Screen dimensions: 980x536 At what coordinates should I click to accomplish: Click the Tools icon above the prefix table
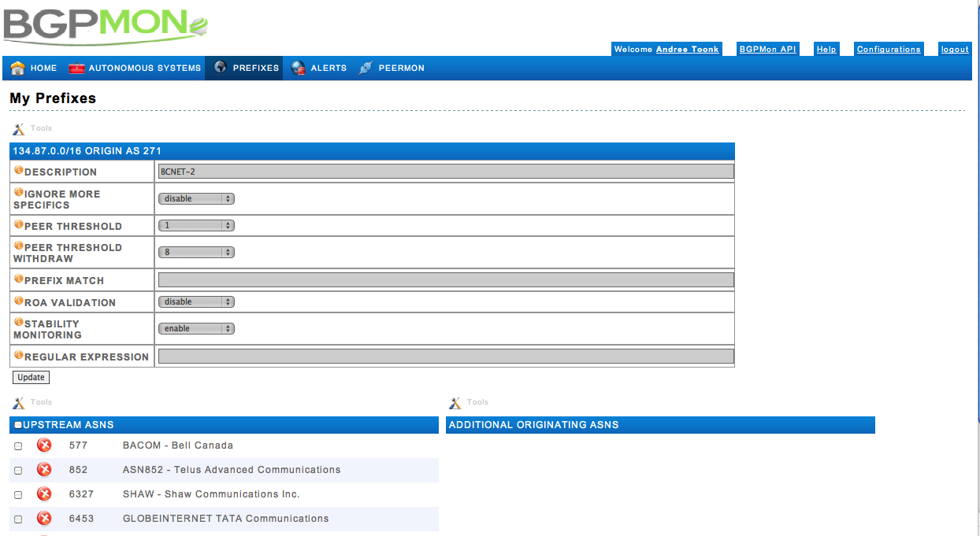tap(19, 128)
